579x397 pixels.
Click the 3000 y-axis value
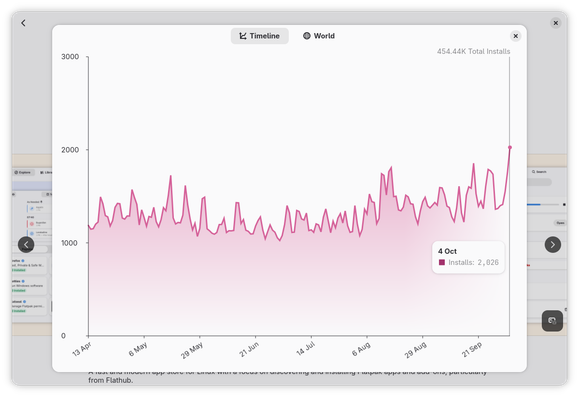pyautogui.click(x=70, y=57)
